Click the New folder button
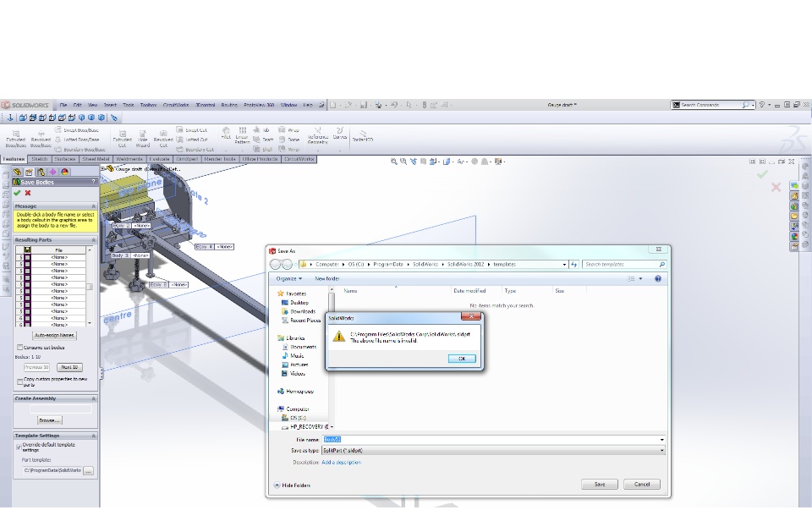 click(x=327, y=278)
